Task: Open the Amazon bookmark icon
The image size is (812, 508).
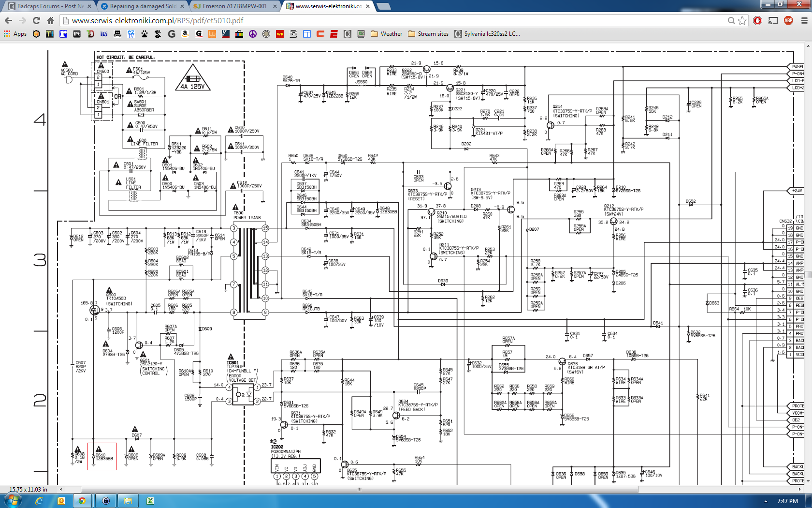Action: 185,34
